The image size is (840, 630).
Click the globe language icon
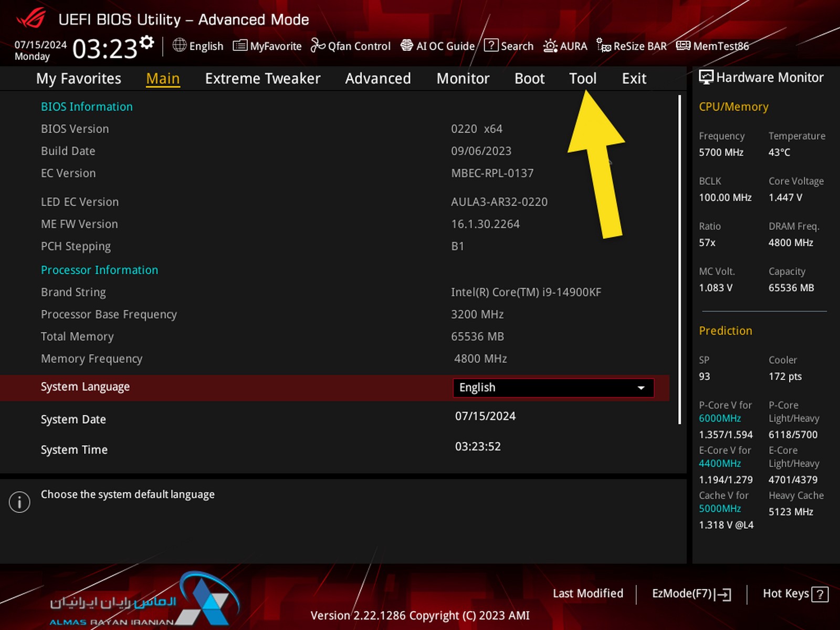(x=180, y=45)
